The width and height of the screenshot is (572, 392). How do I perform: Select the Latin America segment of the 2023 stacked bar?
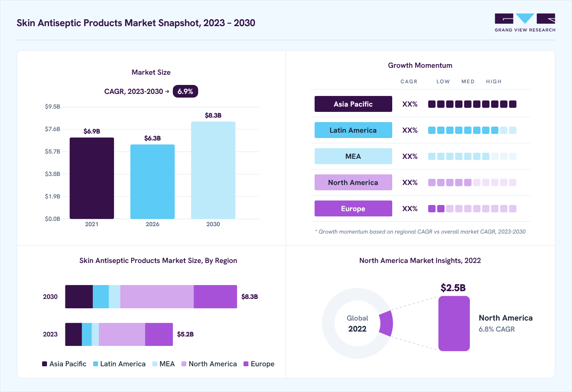click(87, 334)
